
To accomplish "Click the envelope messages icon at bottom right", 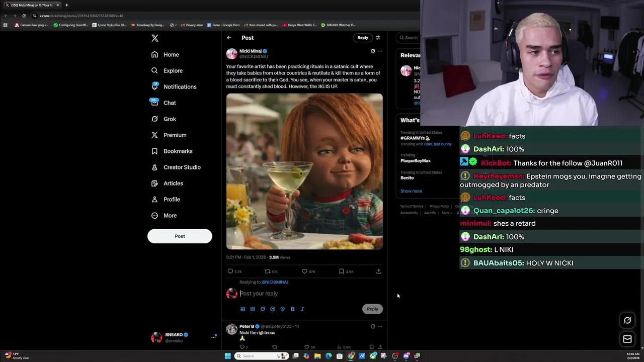I will click(627, 339).
